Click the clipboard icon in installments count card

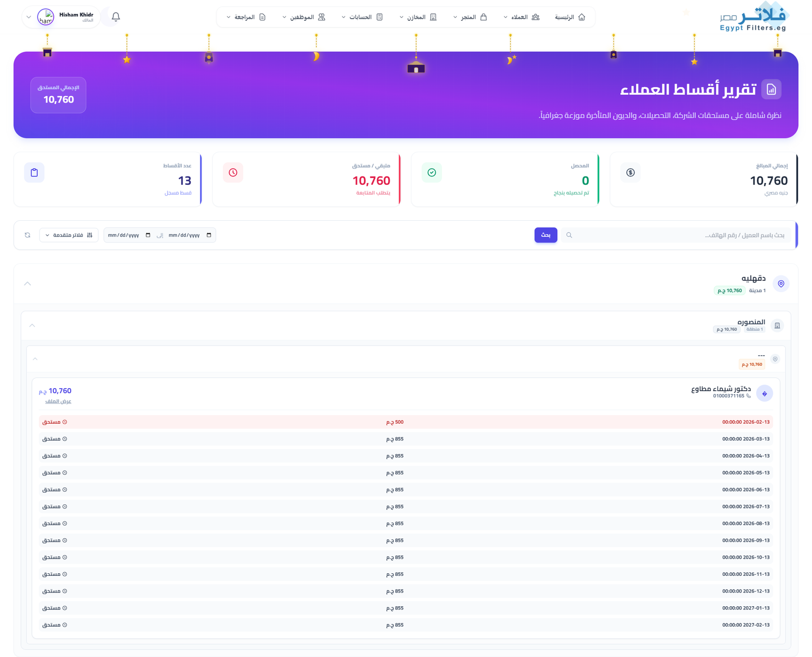(x=34, y=172)
